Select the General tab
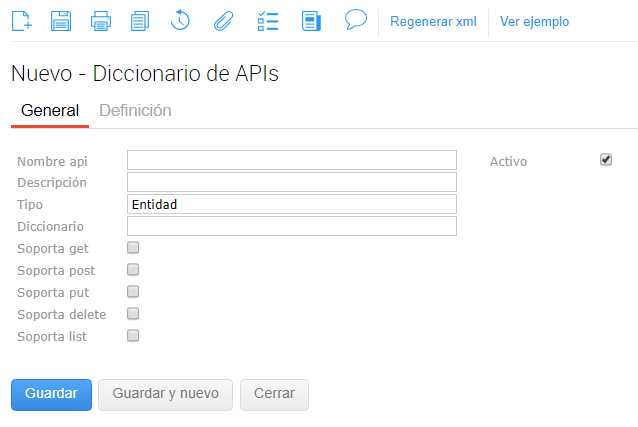Viewport: 638px width, 427px height. coord(50,111)
